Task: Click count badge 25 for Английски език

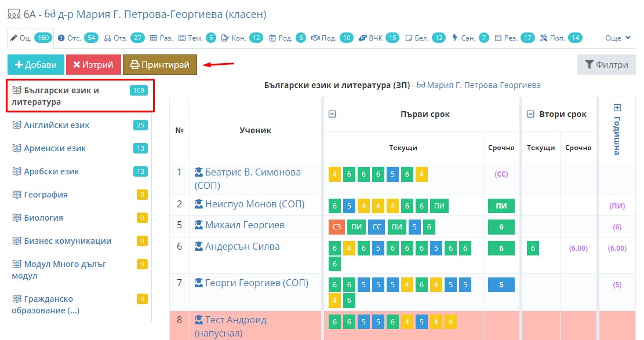Action: [x=140, y=125]
